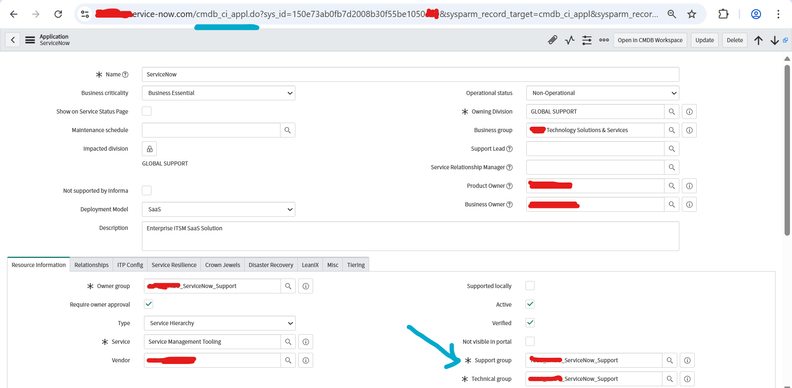Open Type dropdown showing Service Hierarchy
The height and width of the screenshot is (388, 792).
220,323
